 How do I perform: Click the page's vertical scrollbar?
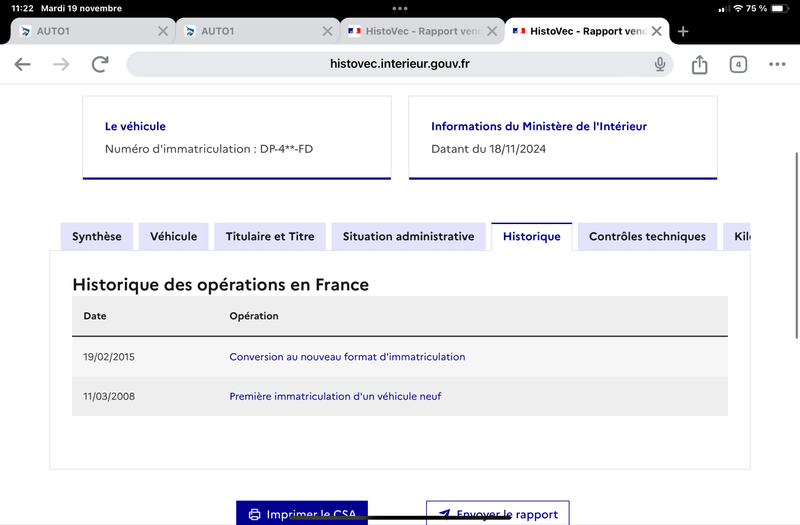[796, 245]
